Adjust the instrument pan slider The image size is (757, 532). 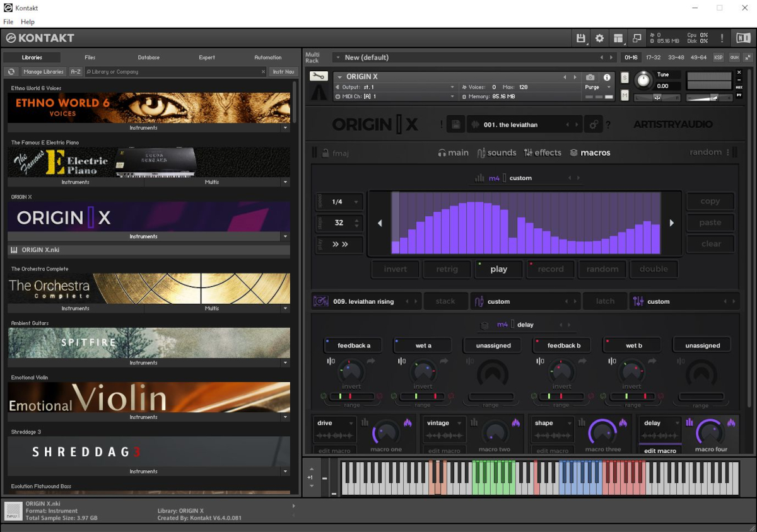pyautogui.click(x=657, y=98)
